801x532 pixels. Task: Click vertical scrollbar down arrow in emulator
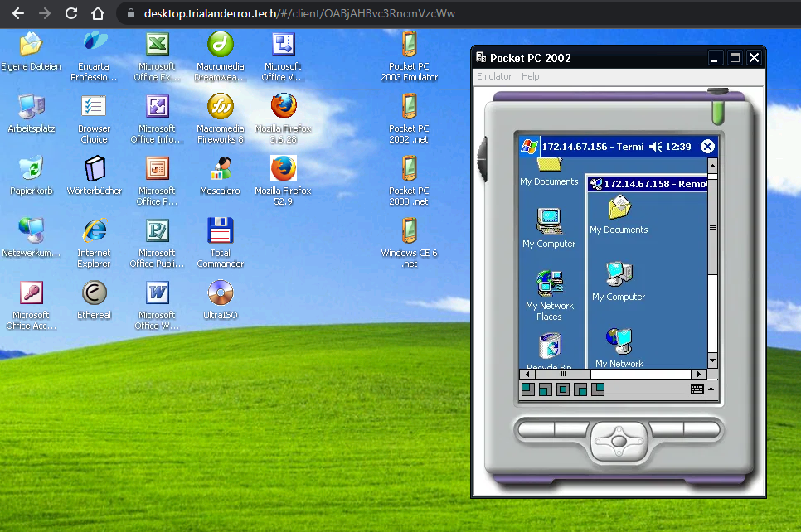point(712,360)
